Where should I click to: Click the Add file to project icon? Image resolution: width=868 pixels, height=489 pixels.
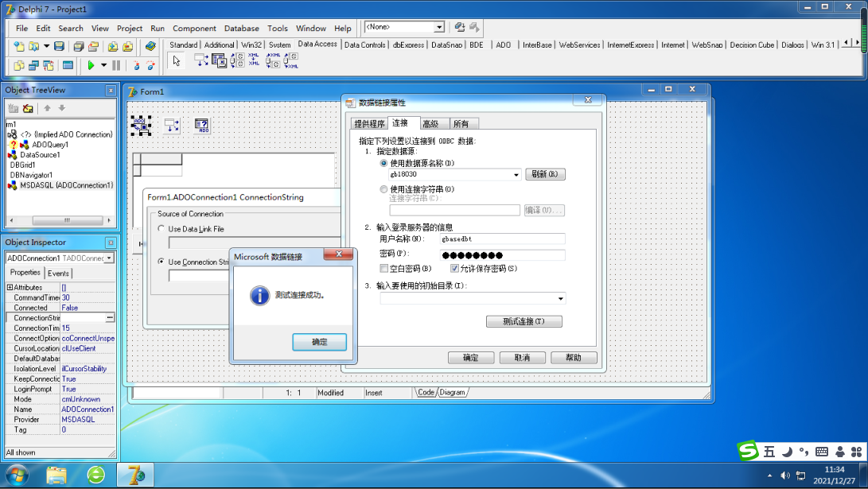(113, 46)
